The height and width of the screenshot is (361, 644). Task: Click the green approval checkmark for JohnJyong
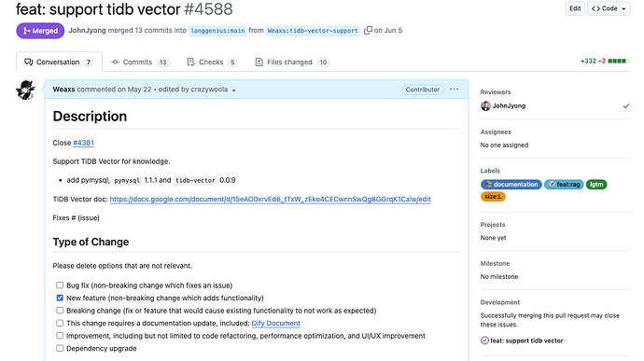click(626, 106)
